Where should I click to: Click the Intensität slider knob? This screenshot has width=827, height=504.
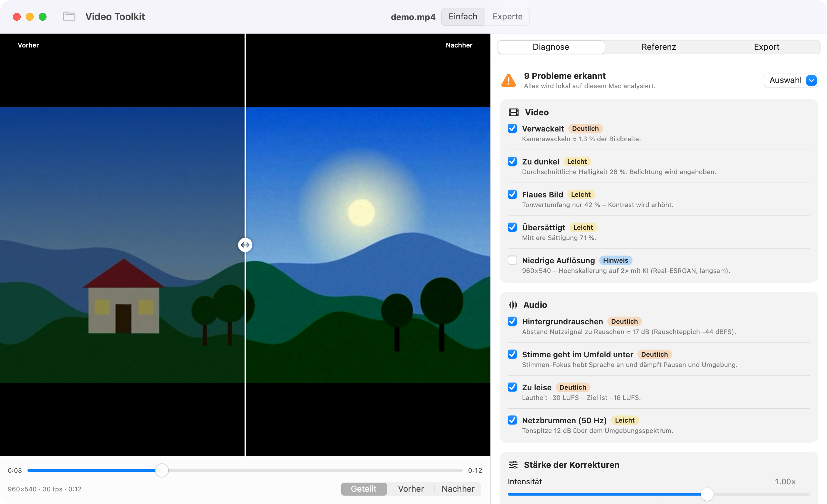(x=707, y=494)
